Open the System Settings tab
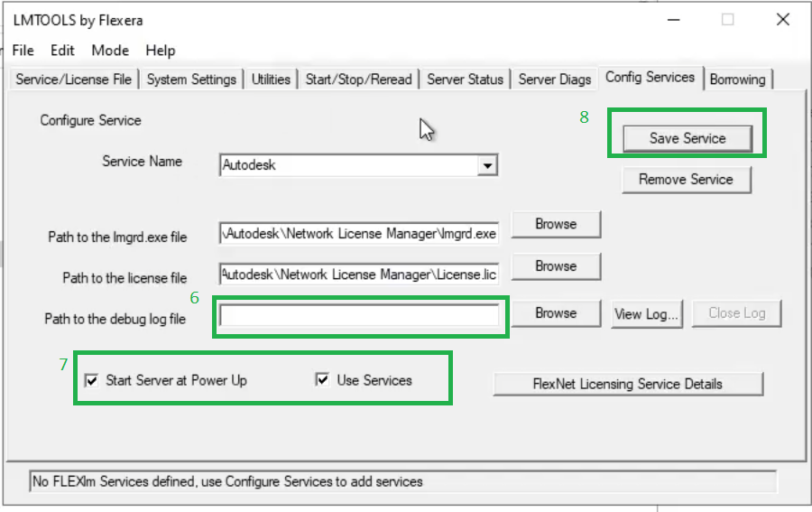 click(x=191, y=79)
